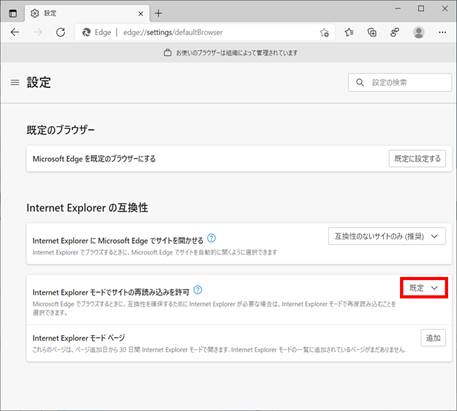This screenshot has width=457, height=411.
Task: Open the Favorites list icon
Action: (349, 32)
